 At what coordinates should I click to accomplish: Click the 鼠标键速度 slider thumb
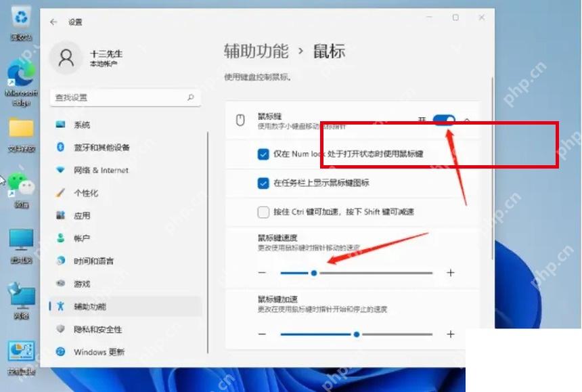(314, 273)
